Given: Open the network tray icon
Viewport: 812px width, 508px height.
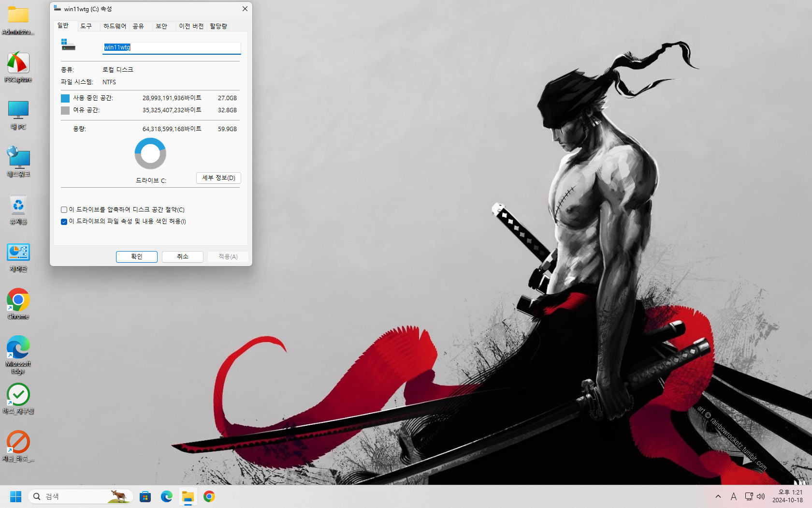Looking at the screenshot, I should pyautogui.click(x=749, y=496).
